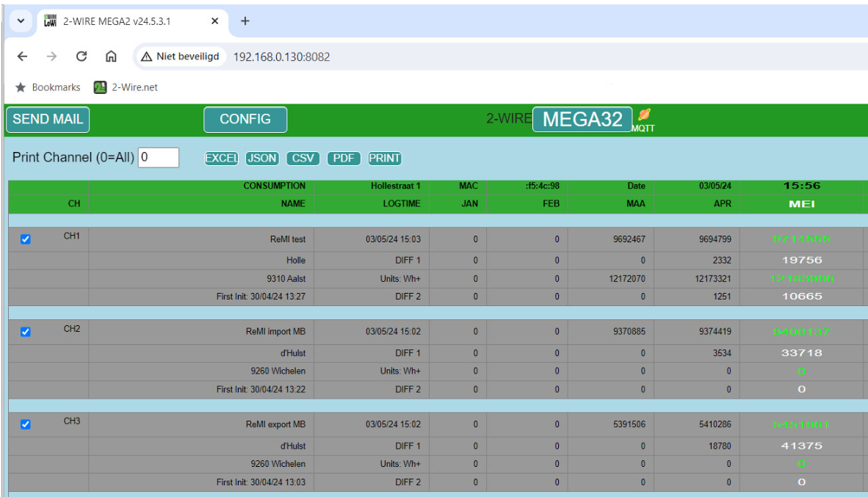This screenshot has height=497, width=868.
Task: Click the MEI value 19756
Action: pyautogui.click(x=802, y=260)
